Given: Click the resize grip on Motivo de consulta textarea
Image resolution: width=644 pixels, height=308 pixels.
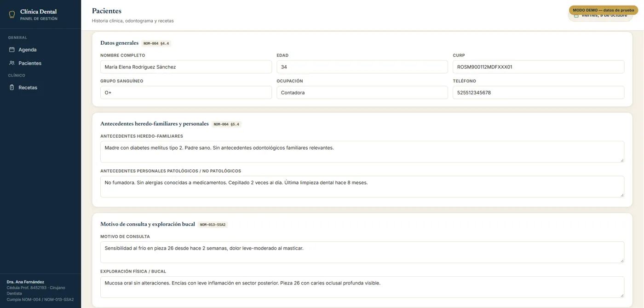Looking at the screenshot, I should pos(622,261).
